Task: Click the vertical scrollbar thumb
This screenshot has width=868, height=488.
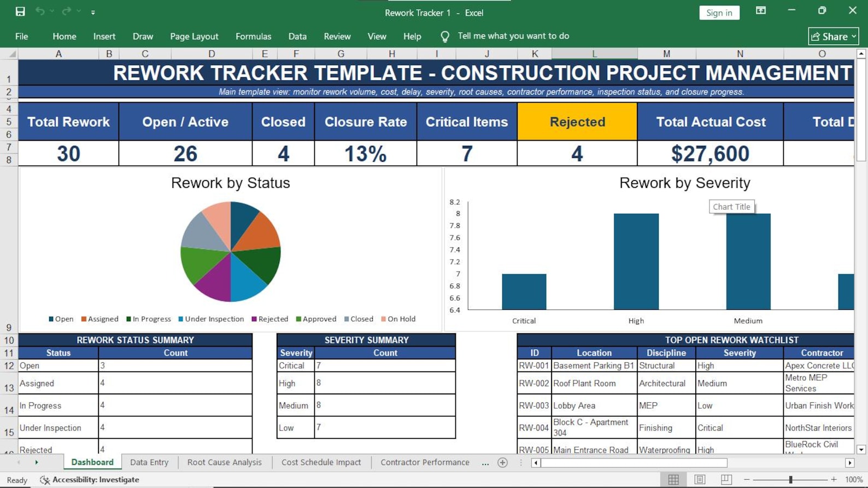Action: pyautogui.click(x=861, y=110)
